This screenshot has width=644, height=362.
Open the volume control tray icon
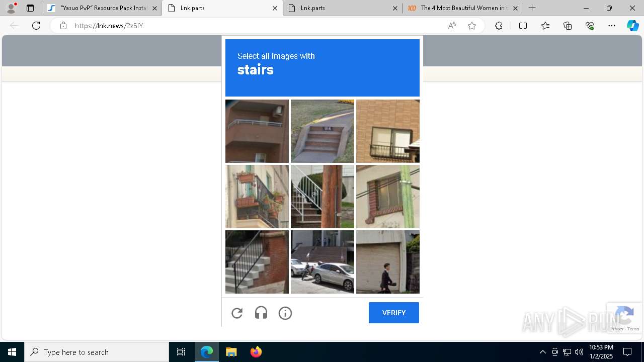coord(579,352)
